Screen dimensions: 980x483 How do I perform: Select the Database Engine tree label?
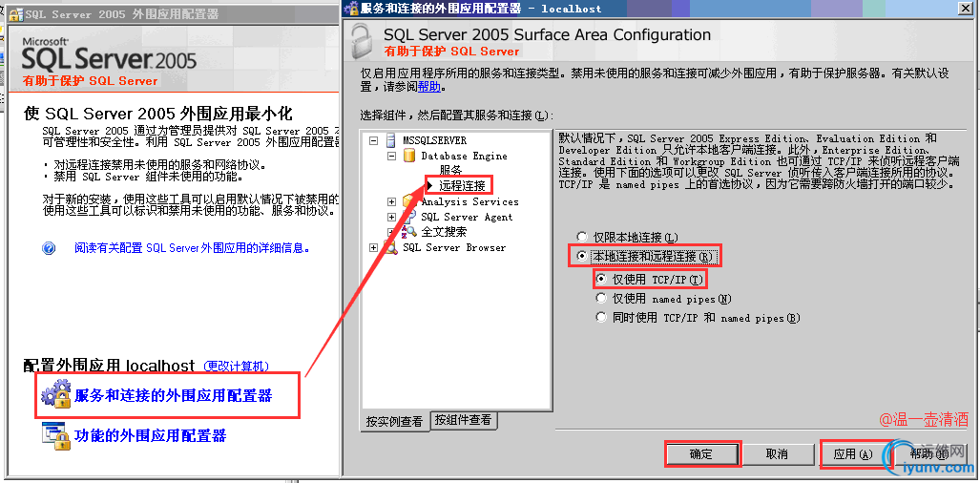pyautogui.click(x=464, y=157)
